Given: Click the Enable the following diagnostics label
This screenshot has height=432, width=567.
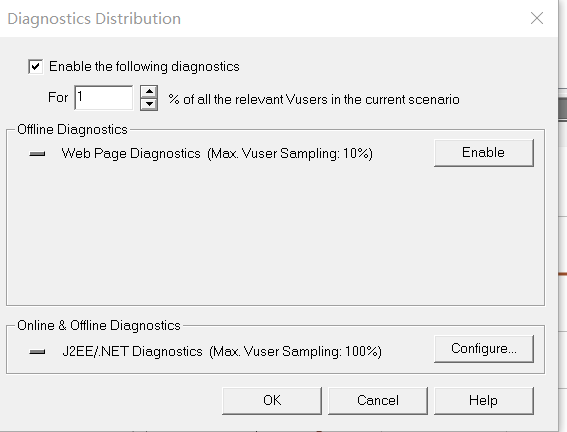Looking at the screenshot, I should 144,67.
